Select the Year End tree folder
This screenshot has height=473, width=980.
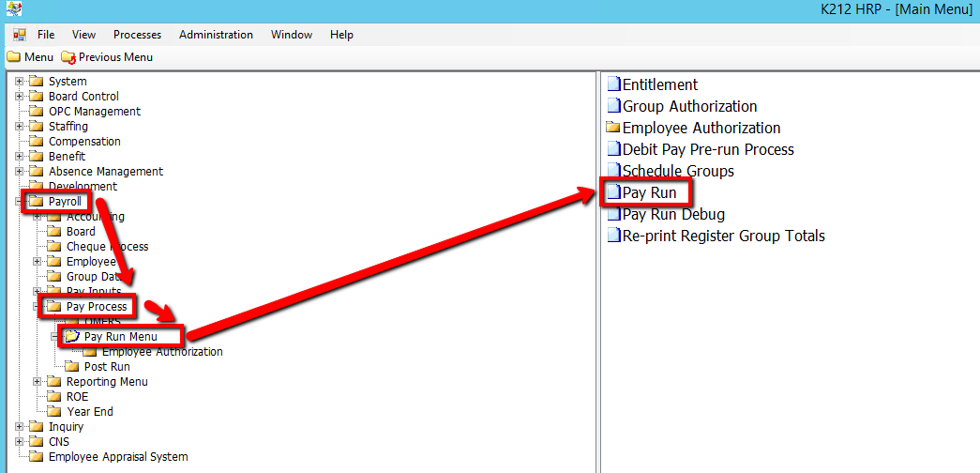point(89,412)
